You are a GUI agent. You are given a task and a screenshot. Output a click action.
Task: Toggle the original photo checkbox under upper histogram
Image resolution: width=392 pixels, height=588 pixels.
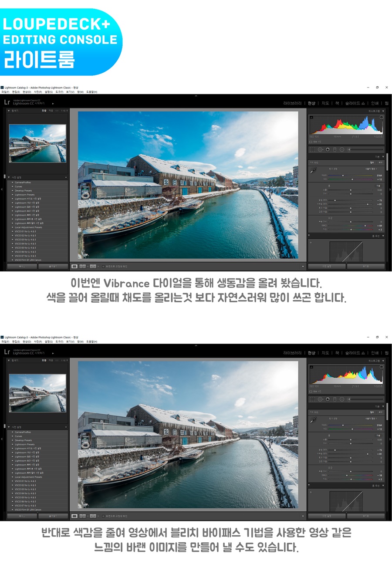tap(311, 142)
